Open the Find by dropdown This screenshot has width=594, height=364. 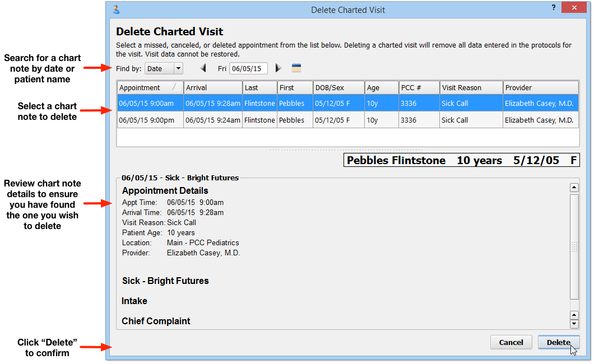164,68
